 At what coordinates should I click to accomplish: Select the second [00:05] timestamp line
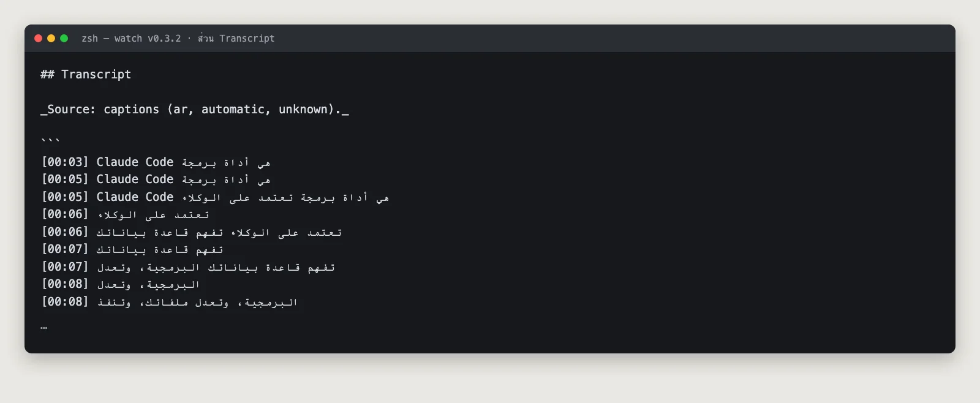click(x=215, y=197)
